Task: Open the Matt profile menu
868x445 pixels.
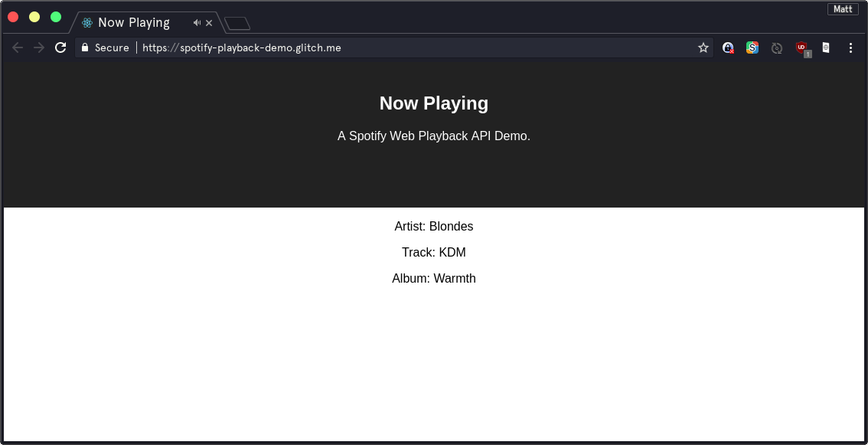Action: tap(843, 8)
